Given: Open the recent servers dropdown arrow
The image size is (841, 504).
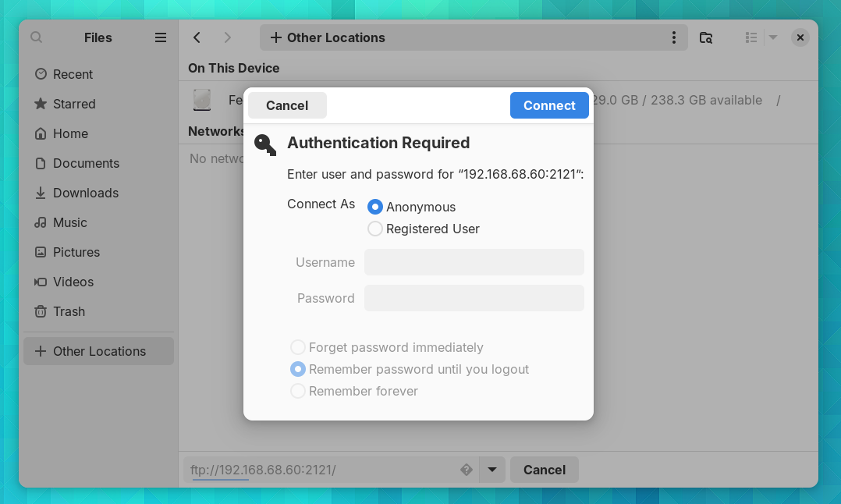Looking at the screenshot, I should 491,470.
